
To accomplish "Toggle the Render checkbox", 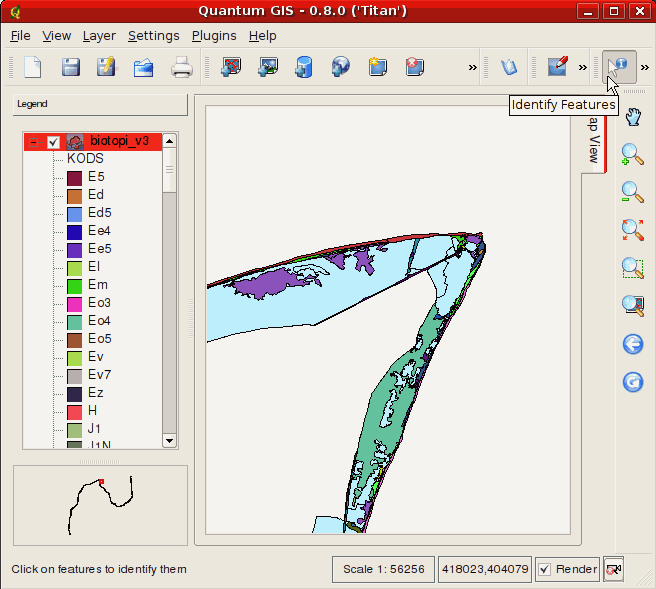I will click(544, 569).
